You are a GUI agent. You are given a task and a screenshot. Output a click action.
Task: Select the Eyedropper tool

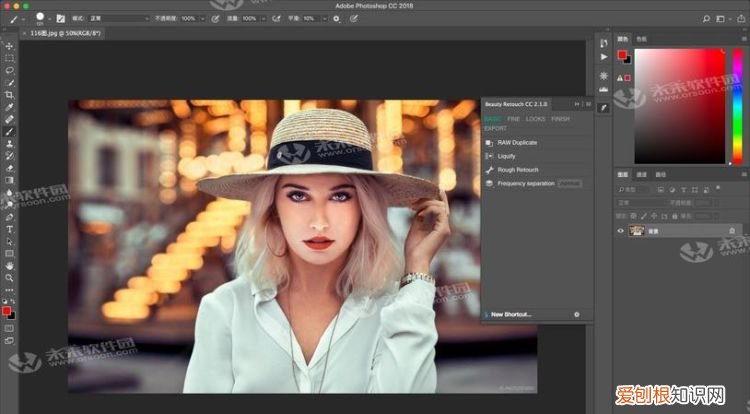coord(10,107)
